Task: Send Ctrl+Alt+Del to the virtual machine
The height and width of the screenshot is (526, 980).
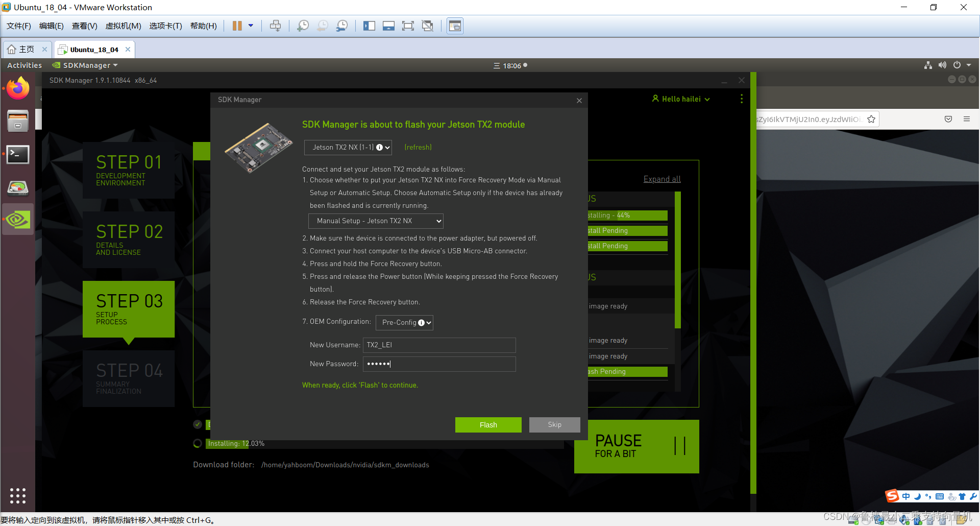Action: click(275, 26)
